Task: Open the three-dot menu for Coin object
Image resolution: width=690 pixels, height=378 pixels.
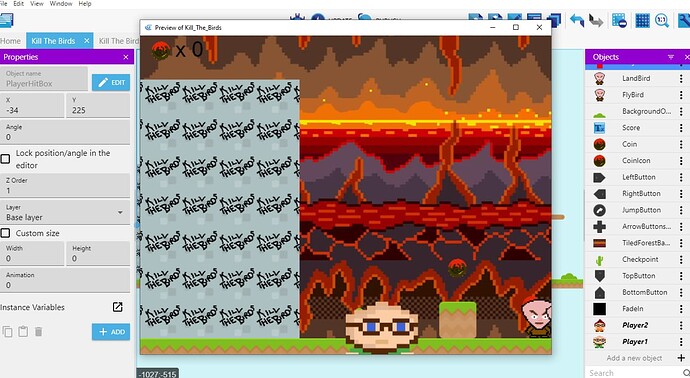Action: (x=681, y=144)
